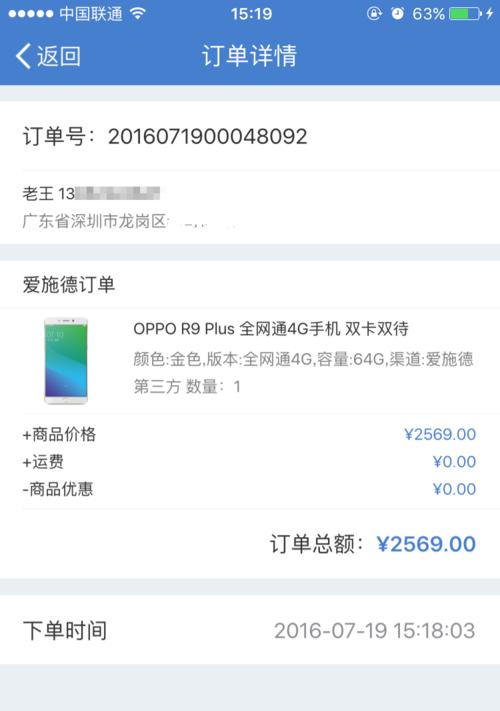Open the OPPO R9 Plus product thumbnail
The height and width of the screenshot is (711, 500).
point(66,361)
